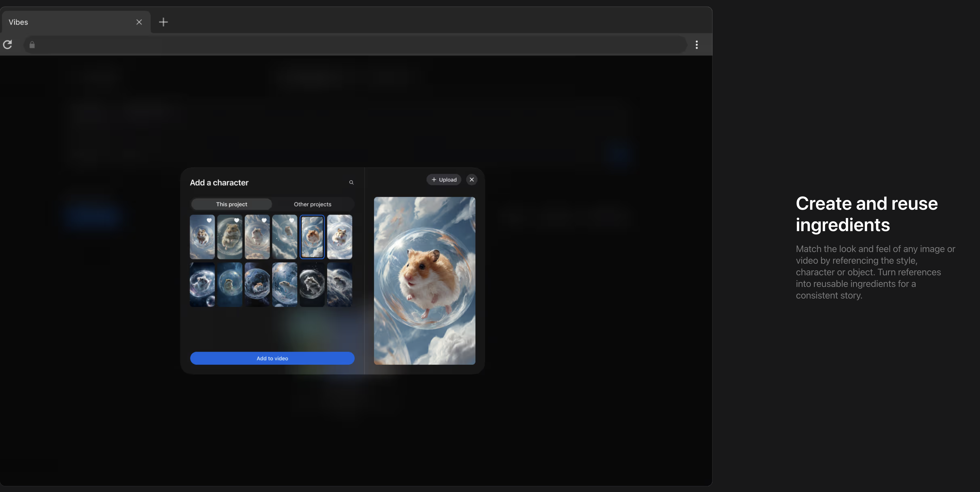Click the address bar lock icon
980x492 pixels.
point(32,45)
